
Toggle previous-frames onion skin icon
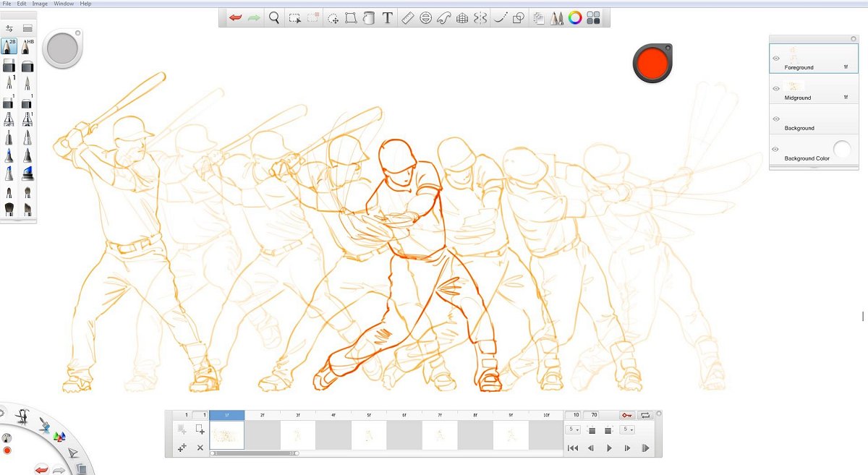pyautogui.click(x=591, y=430)
